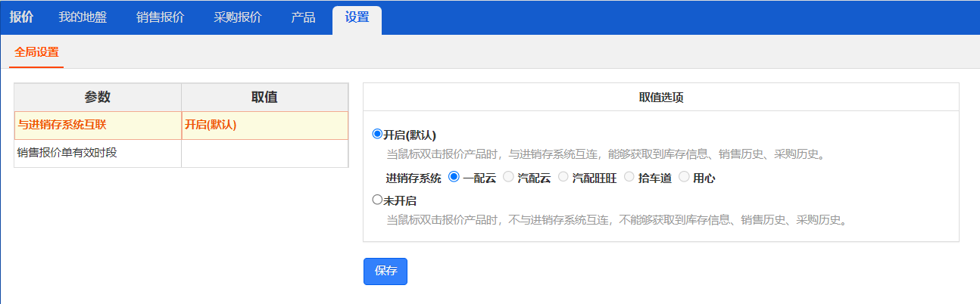
Task: Select the 汽配云 radio button
Action: click(x=508, y=177)
